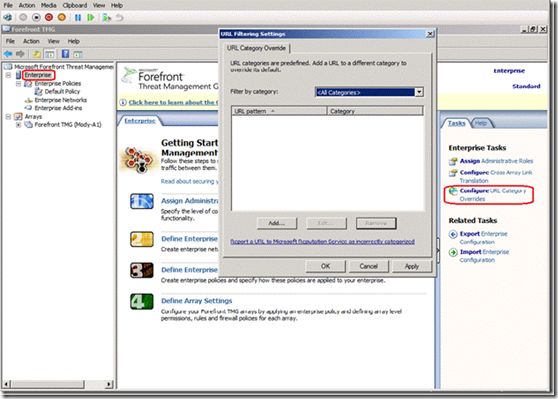Click the 'Click here to learn about' link
Image resolution: width=558 pixels, height=399 pixels.
173,103
